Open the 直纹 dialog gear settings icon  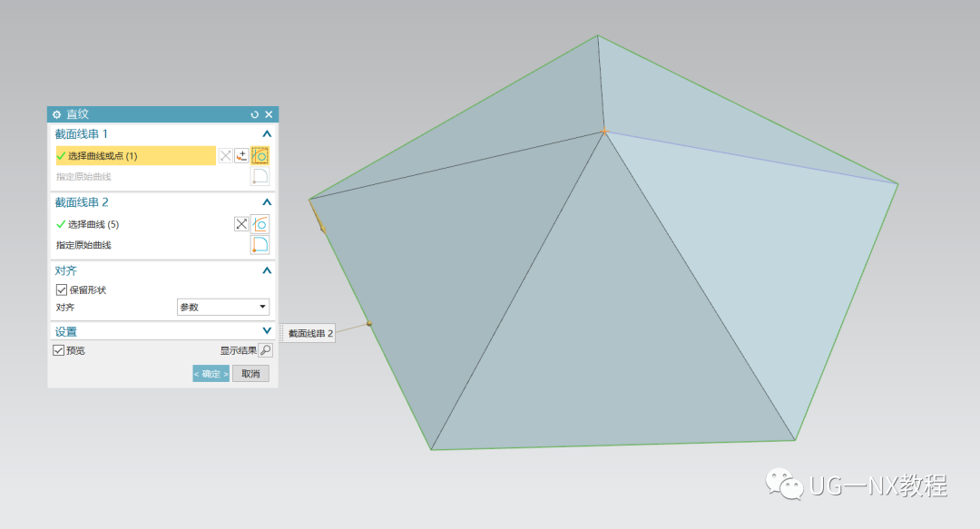(57, 114)
